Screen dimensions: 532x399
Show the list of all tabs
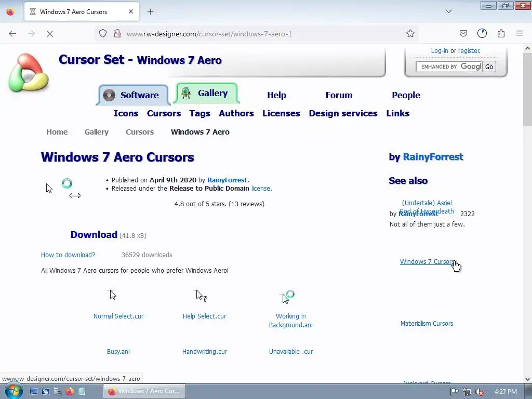(448, 11)
